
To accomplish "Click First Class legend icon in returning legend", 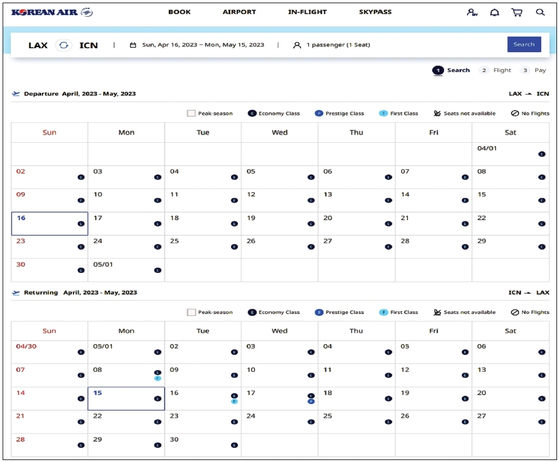I will [x=383, y=312].
